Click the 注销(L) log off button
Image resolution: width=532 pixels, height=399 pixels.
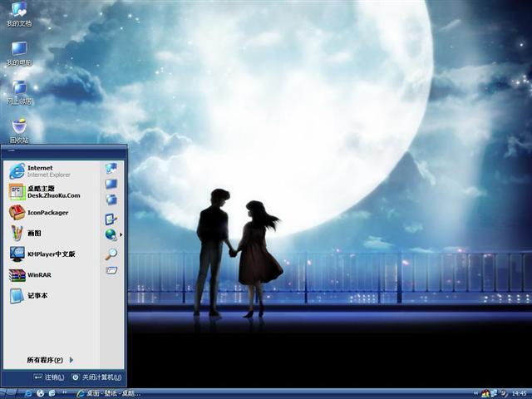click(x=50, y=377)
